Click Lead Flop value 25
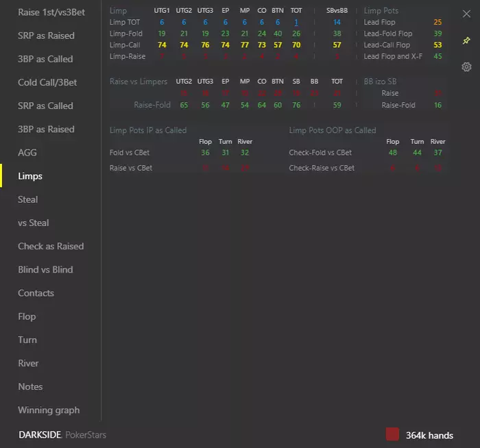Image resolution: width=480 pixels, height=448 pixels. coord(437,22)
